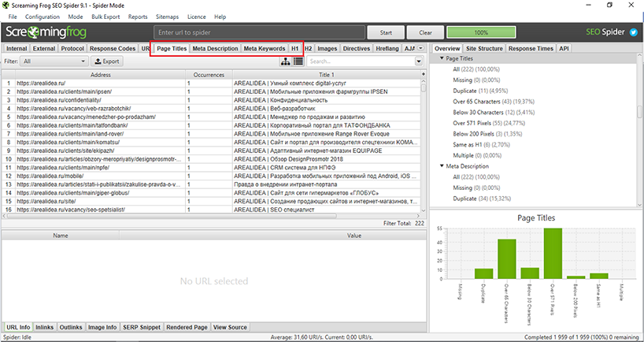This screenshot has height=342, width=644.
Task: Open the Filter All dropdown
Action: coord(55,61)
